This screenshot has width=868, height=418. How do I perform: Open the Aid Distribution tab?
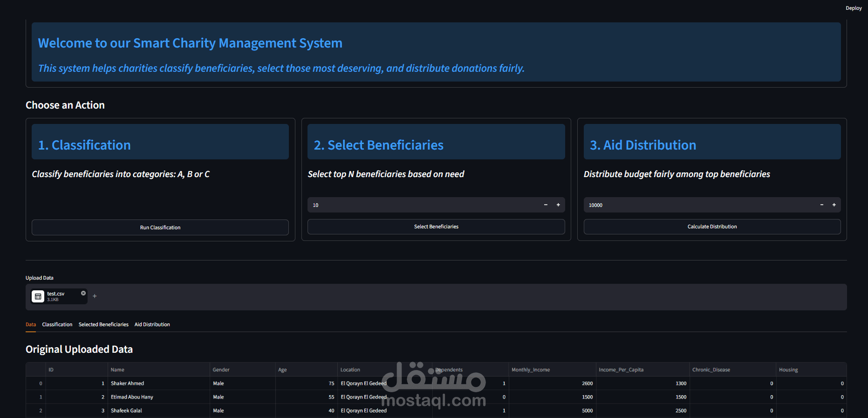(152, 324)
